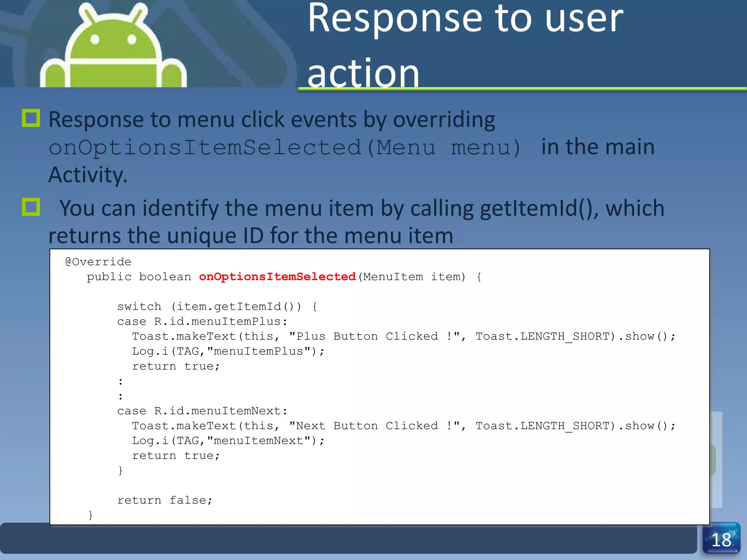
Task: Click the red 'onOptionsItemSelected' method name
Action: click(277, 277)
